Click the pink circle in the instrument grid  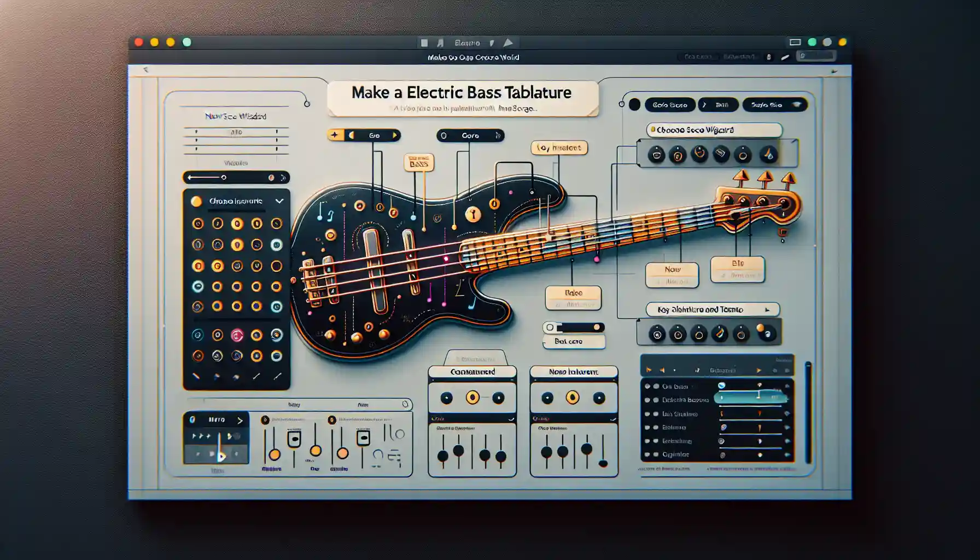click(x=237, y=335)
